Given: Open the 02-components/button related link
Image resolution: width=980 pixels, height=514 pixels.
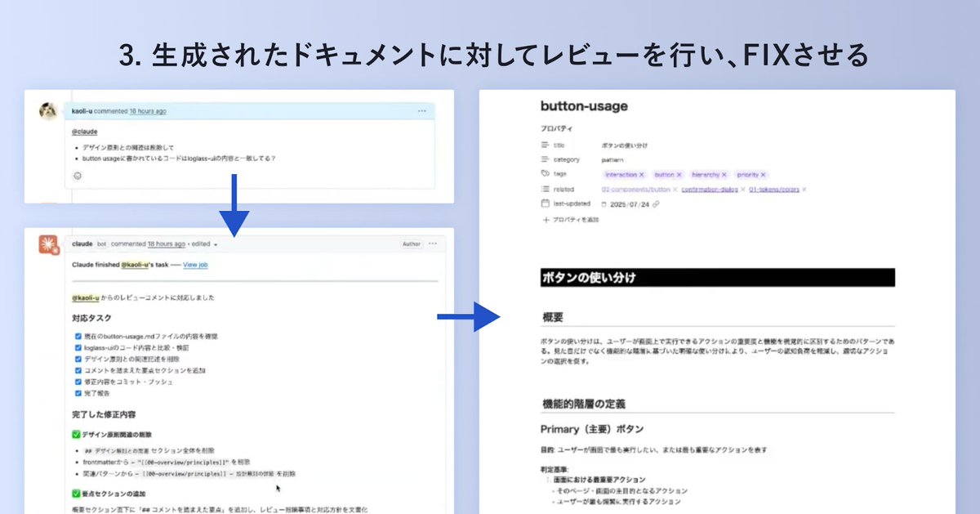Looking at the screenshot, I should pos(635,190).
